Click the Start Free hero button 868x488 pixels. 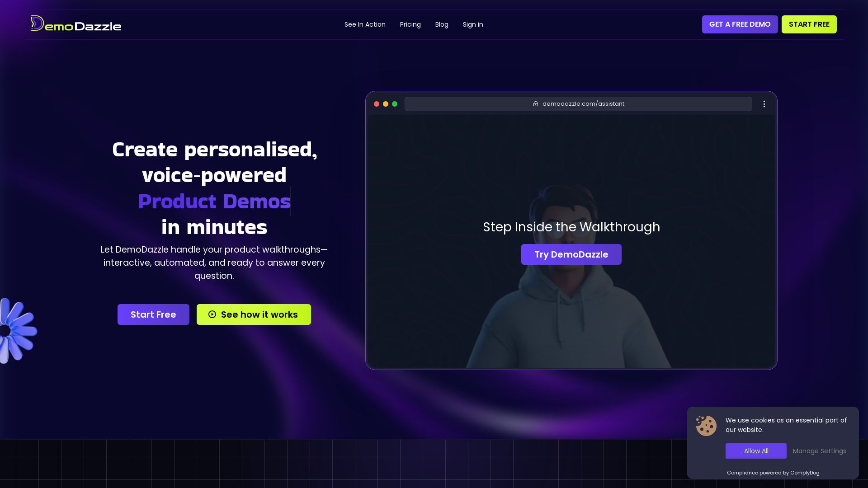coord(153,314)
